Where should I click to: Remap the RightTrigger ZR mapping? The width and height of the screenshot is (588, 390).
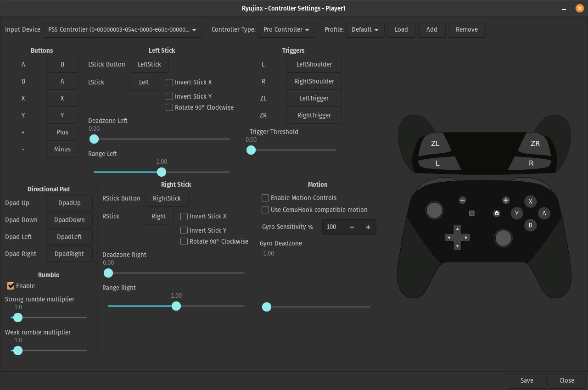tap(314, 116)
